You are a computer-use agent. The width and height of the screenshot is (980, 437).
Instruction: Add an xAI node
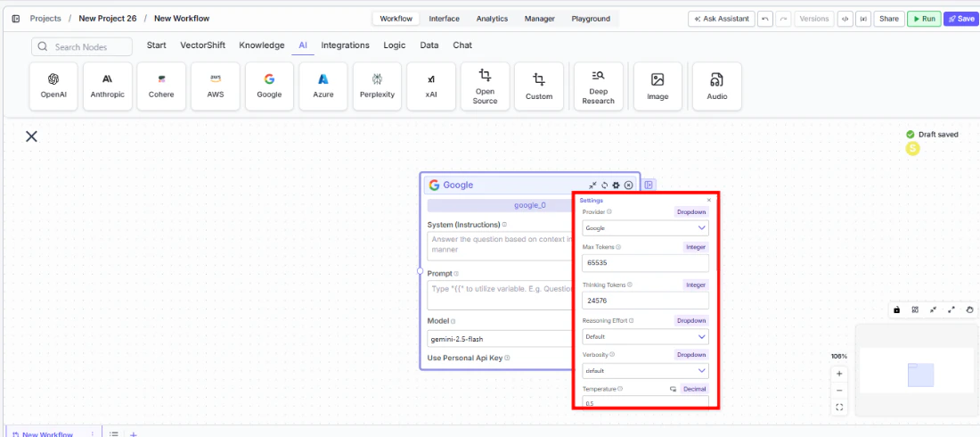point(431,87)
